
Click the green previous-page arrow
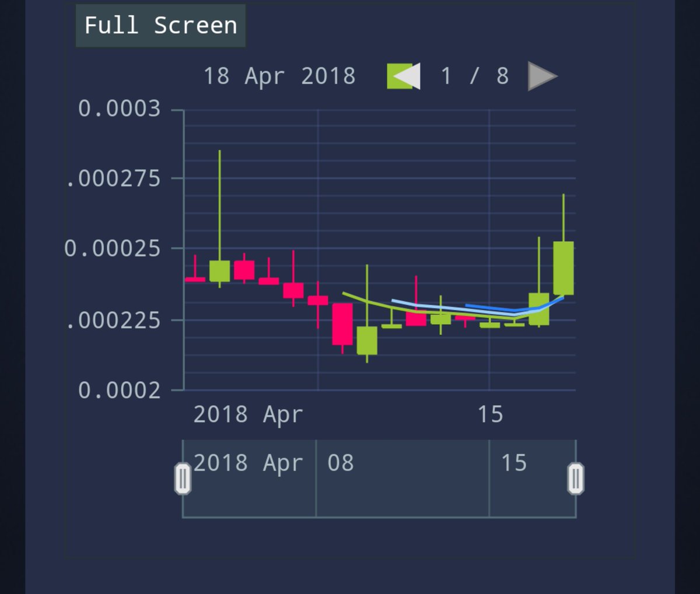[402, 76]
